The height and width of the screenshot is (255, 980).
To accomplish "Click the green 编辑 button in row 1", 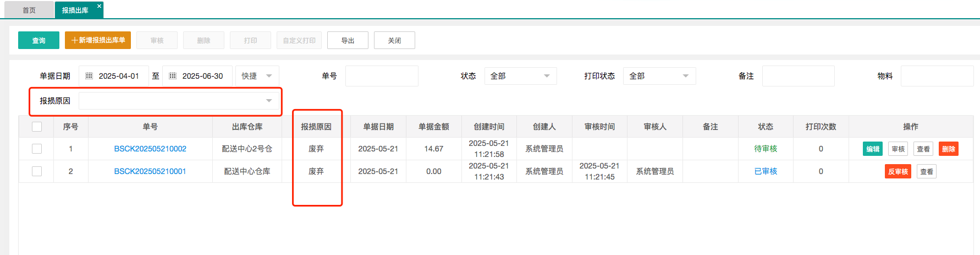I will pos(872,149).
